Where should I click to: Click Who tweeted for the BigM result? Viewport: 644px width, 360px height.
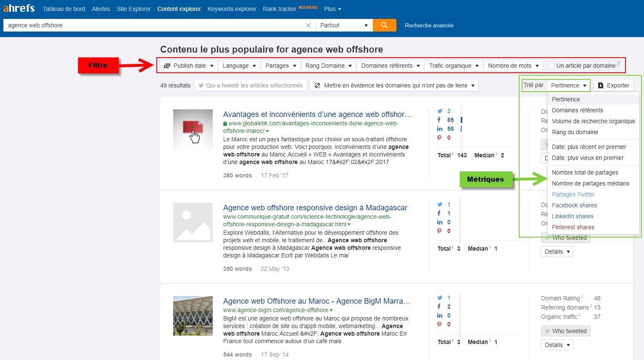566,331
